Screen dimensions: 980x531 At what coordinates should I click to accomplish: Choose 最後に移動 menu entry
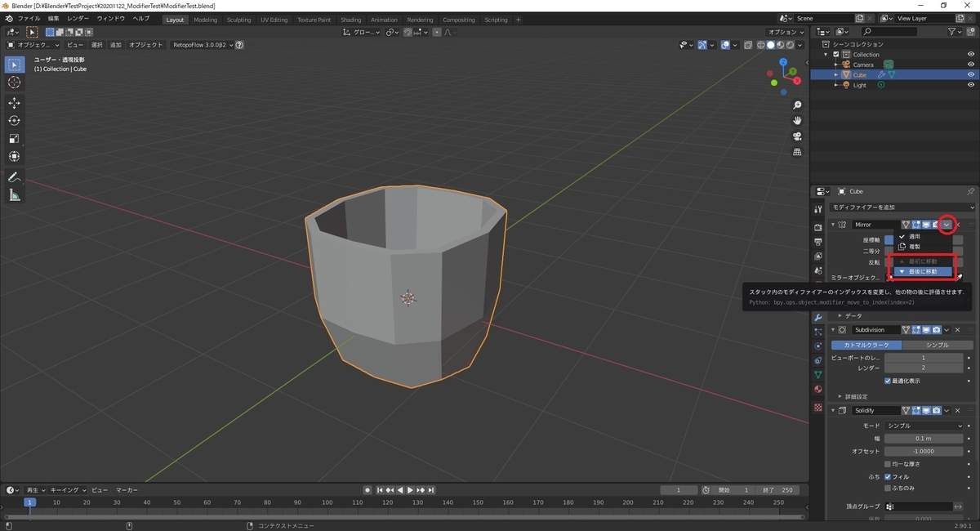tap(923, 271)
